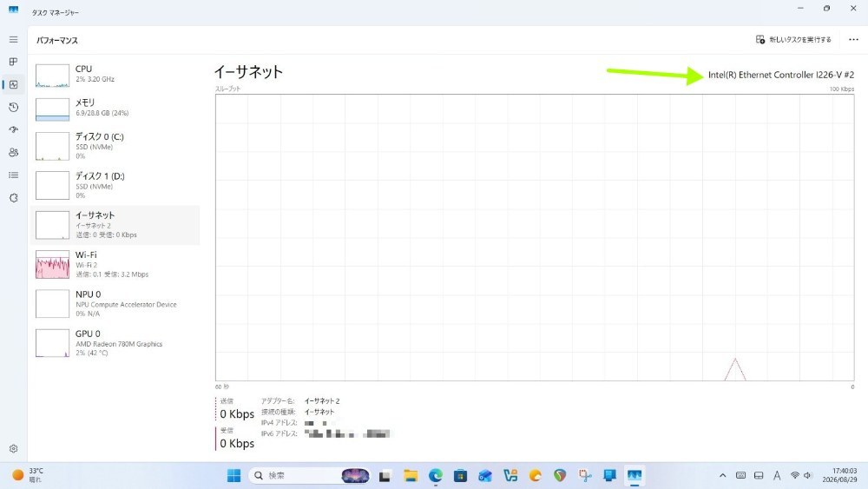
Task: Open Task Manager settings gear
Action: 13,448
